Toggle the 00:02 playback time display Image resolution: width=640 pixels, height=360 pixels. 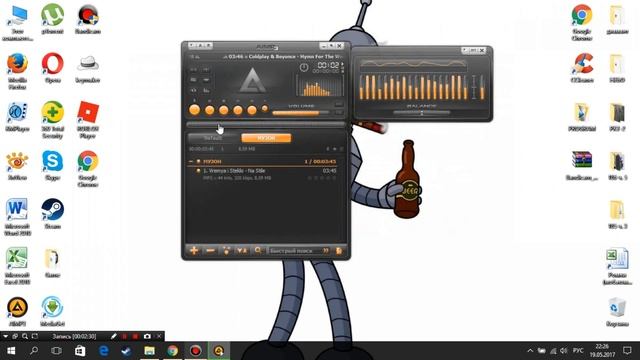tap(328, 65)
